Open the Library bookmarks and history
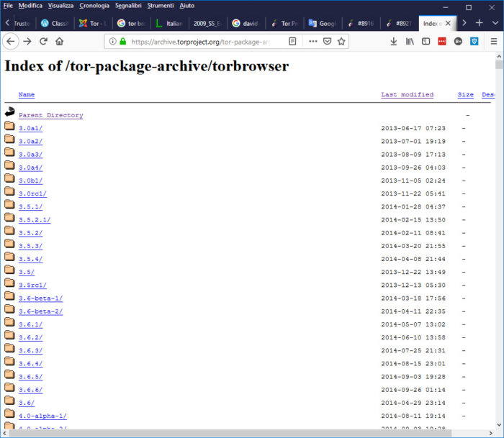The width and height of the screenshot is (504, 438). coord(410,42)
